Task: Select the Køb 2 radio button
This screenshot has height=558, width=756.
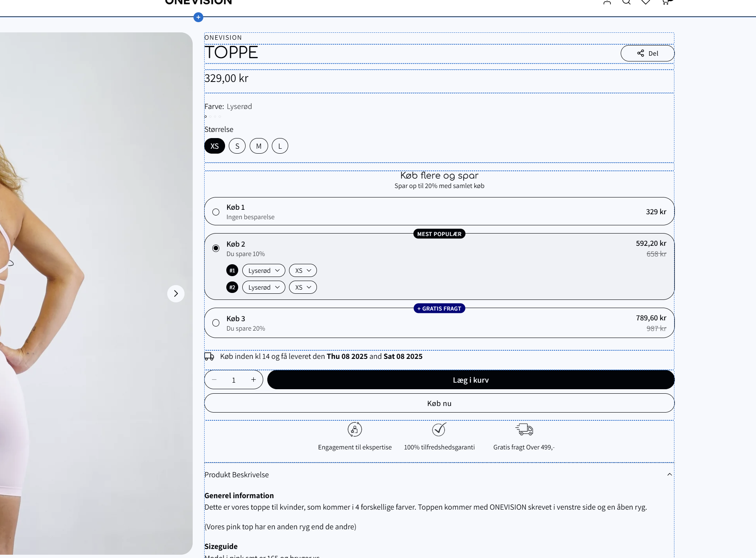Action: click(216, 248)
